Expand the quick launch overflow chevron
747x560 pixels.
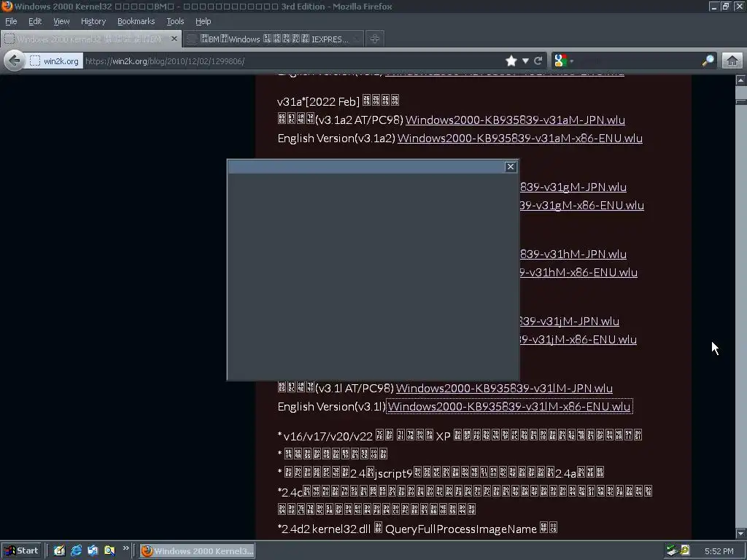click(x=125, y=548)
